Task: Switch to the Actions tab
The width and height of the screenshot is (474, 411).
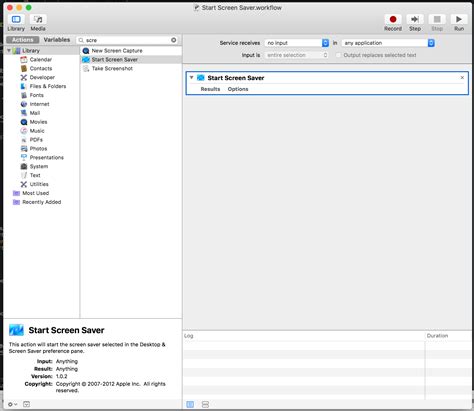Action: 22,40
